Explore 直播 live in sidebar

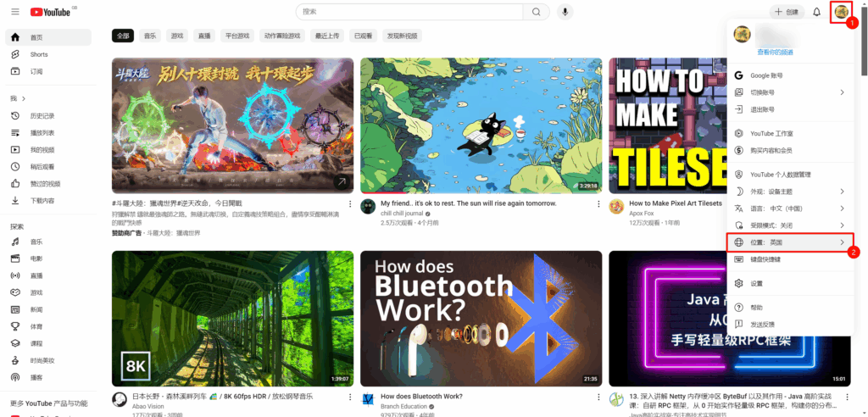[48, 275]
